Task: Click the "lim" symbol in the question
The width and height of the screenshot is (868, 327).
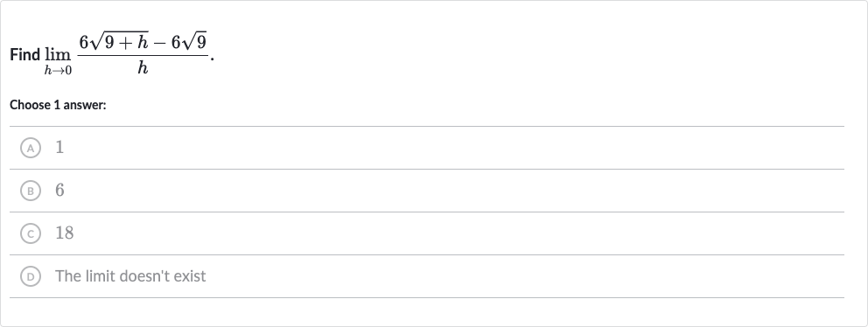Action: tap(58, 55)
